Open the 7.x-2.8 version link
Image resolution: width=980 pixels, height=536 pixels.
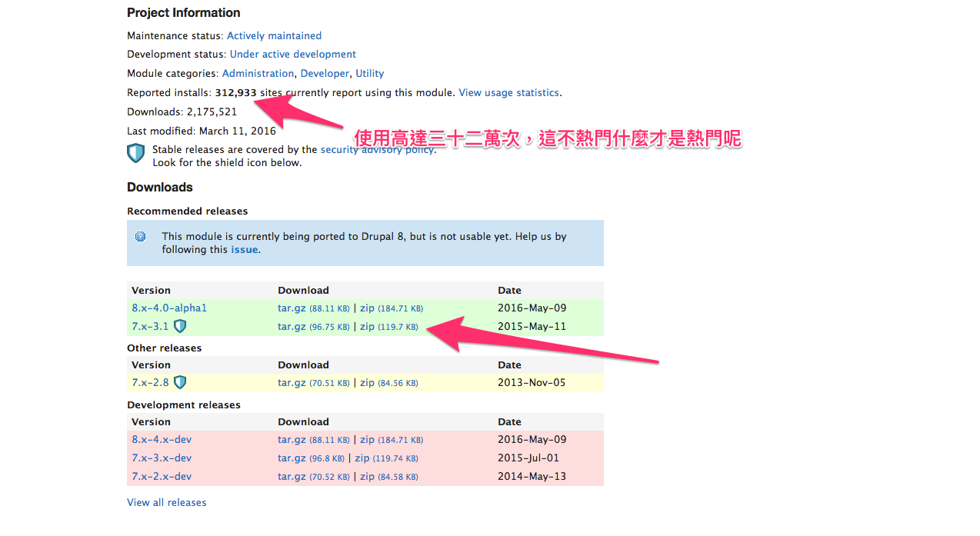[150, 382]
